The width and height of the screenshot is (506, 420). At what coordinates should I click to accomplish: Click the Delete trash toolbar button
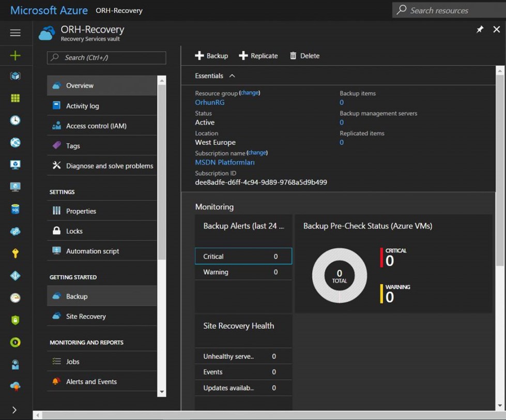pyautogui.click(x=304, y=56)
